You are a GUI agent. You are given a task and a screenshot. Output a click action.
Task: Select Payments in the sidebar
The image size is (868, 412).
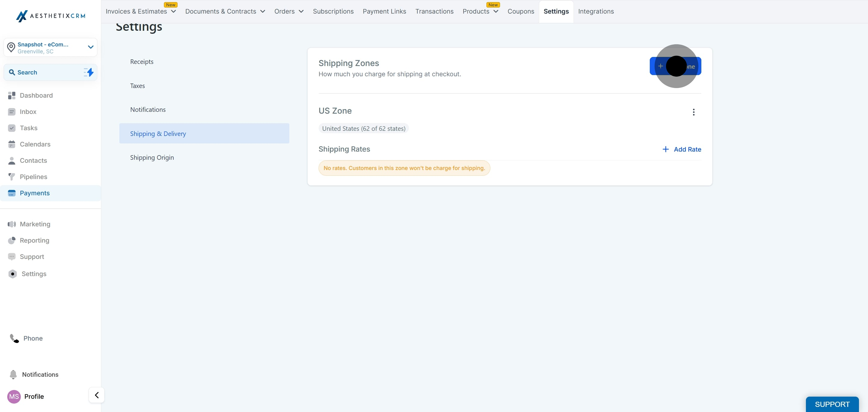click(51, 193)
